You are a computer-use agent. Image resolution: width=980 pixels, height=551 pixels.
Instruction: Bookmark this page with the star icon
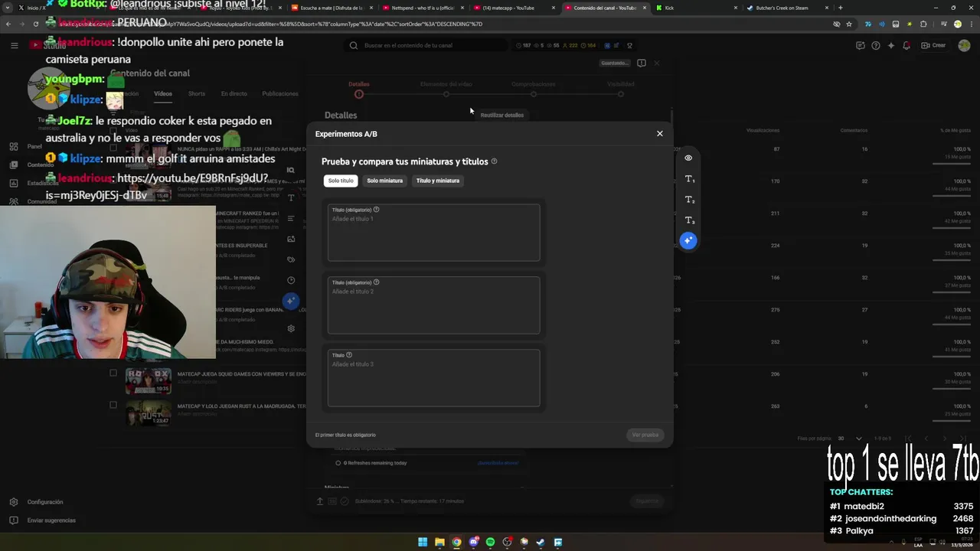[x=849, y=24]
